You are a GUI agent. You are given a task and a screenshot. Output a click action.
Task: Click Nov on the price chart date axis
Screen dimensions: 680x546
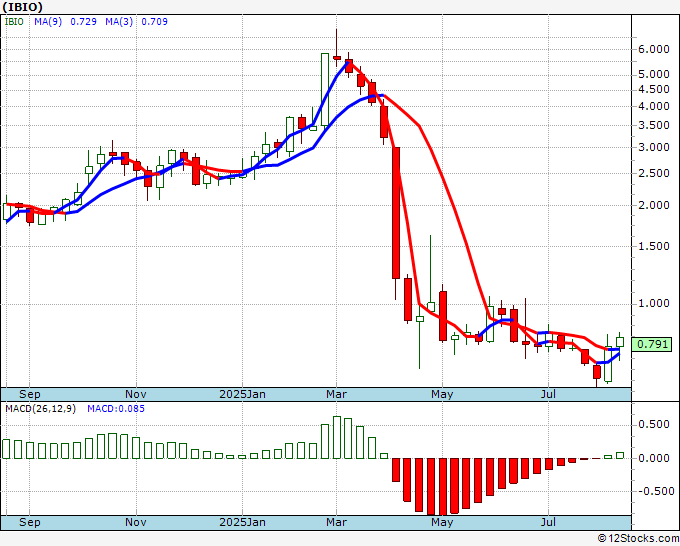point(136,394)
